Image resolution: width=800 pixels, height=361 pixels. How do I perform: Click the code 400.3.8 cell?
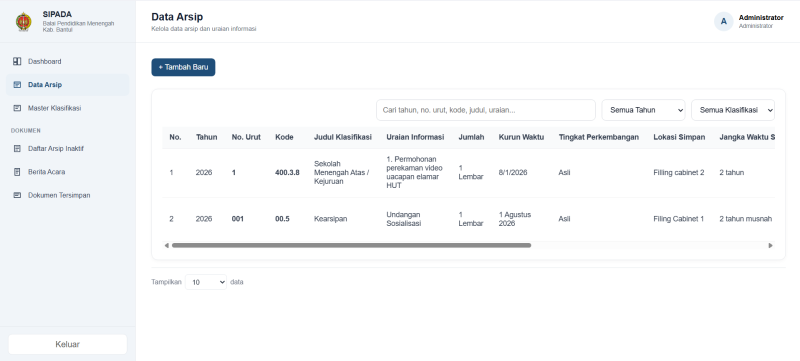[x=287, y=173]
